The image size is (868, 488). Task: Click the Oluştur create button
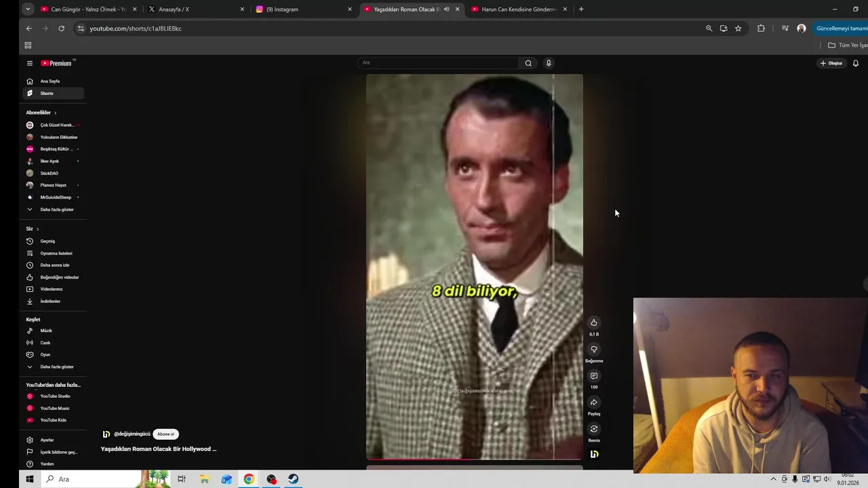click(831, 63)
